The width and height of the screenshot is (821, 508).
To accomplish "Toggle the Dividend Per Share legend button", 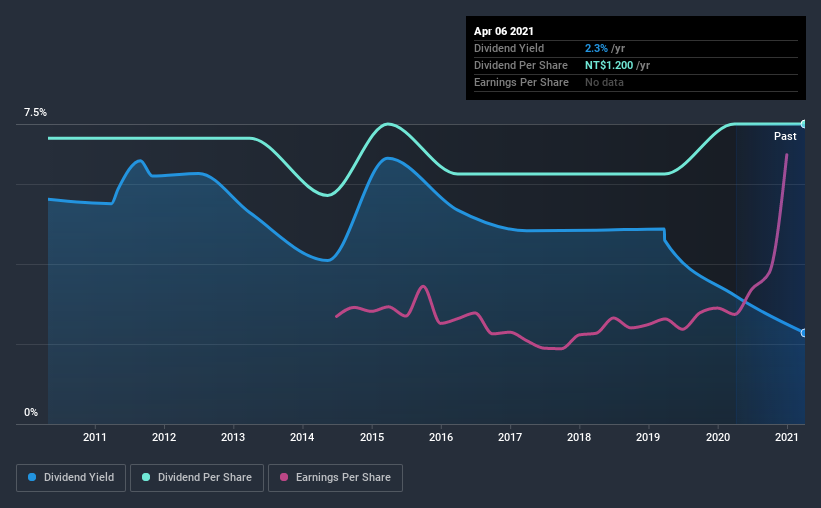I will pos(197,478).
